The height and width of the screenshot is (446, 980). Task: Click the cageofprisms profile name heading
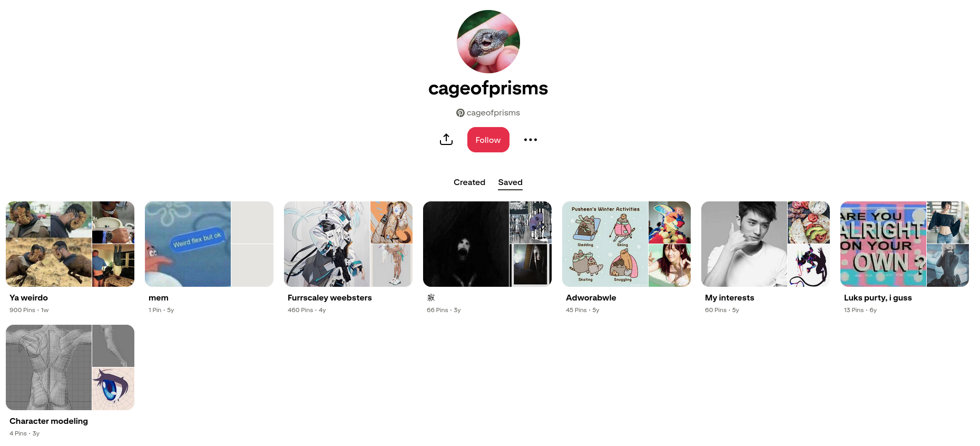tap(488, 88)
